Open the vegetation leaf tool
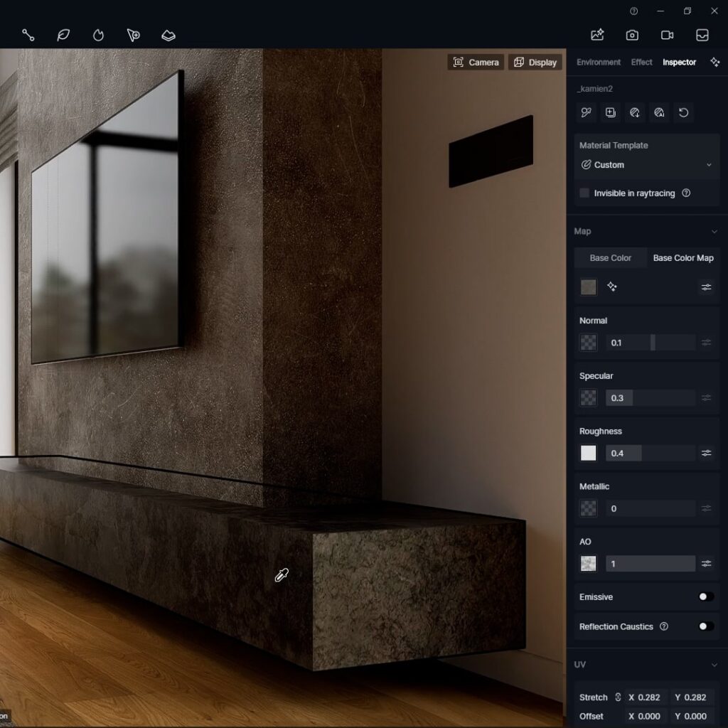The height and width of the screenshot is (728, 728). [63, 35]
